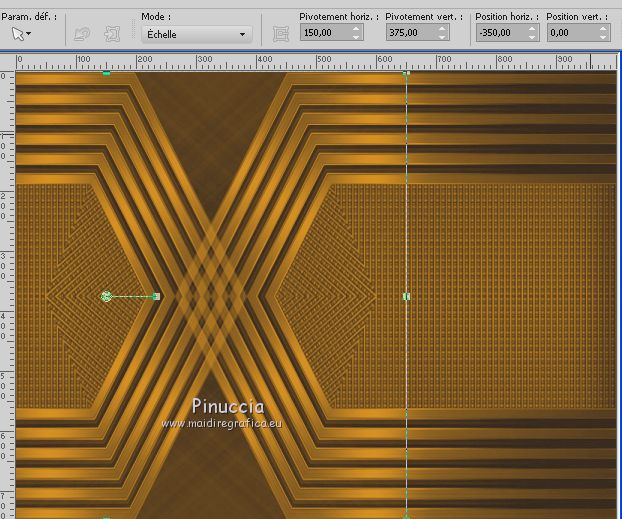
Task: Click the center pivot icon
Action: pos(281,34)
